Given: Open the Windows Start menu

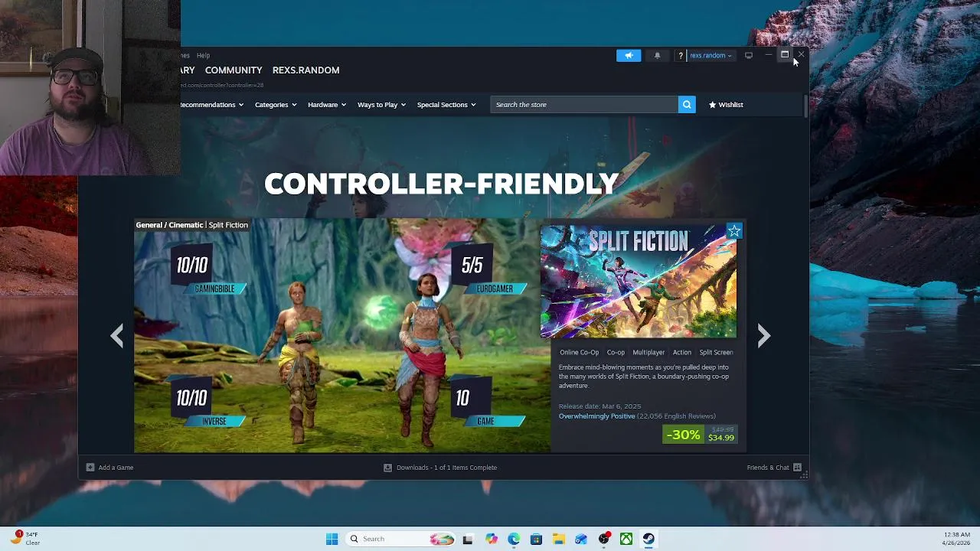Looking at the screenshot, I should coord(332,539).
